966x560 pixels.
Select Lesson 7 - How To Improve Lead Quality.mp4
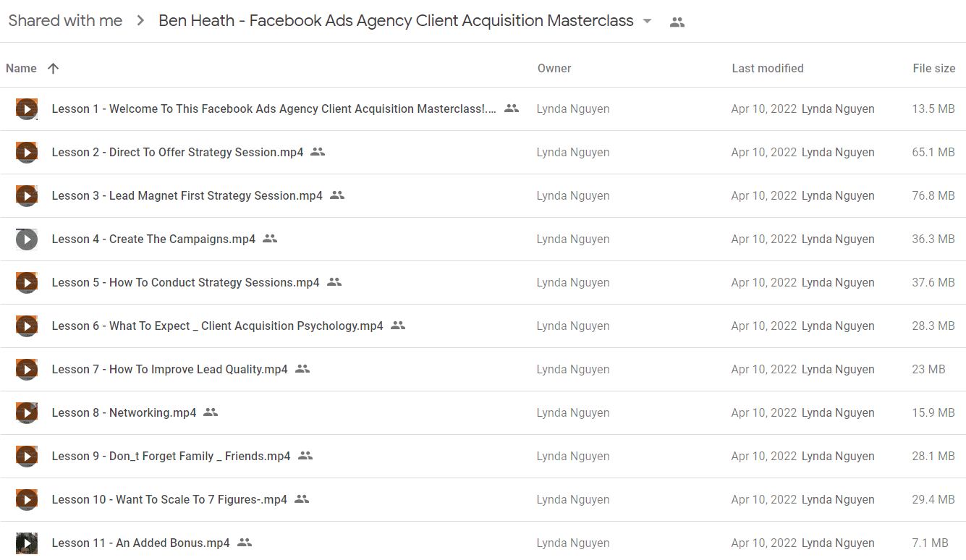click(483, 370)
